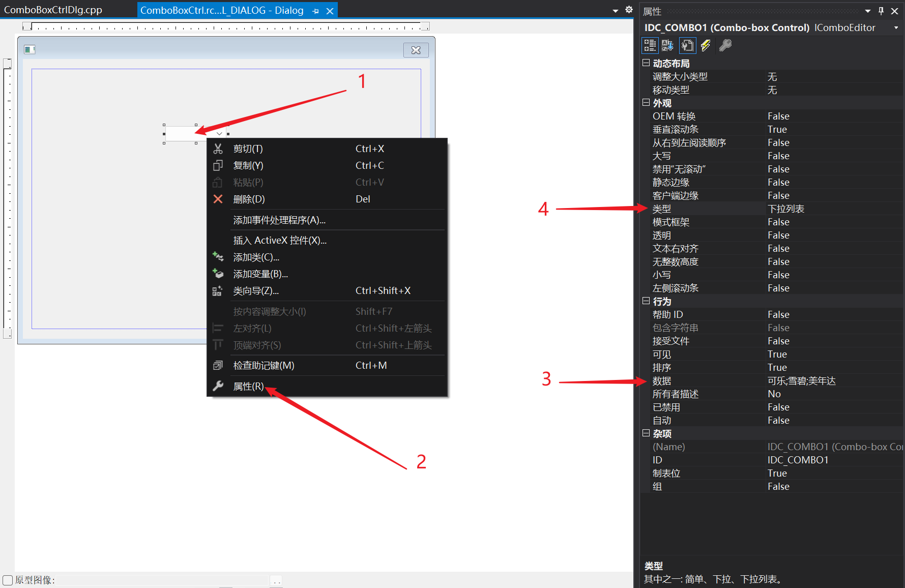Viewport: 905px width, 588px height.
Task: Select the 数据 property row
Action: pos(772,380)
